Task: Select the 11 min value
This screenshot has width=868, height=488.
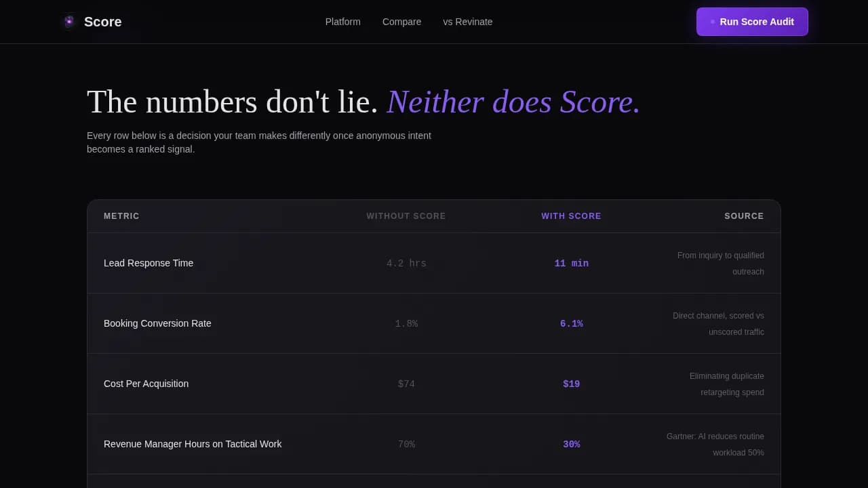Action: [571, 264]
